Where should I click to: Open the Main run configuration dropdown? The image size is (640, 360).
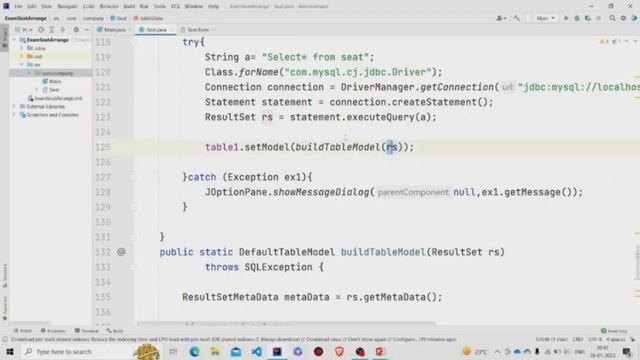545,18
